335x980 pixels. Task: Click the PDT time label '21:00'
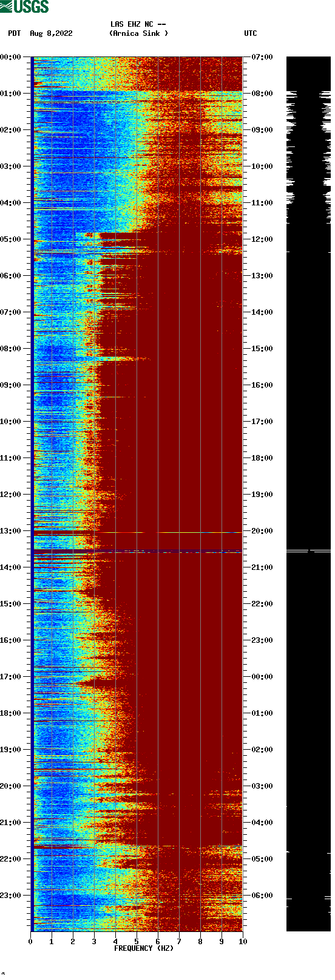click(x=11, y=823)
